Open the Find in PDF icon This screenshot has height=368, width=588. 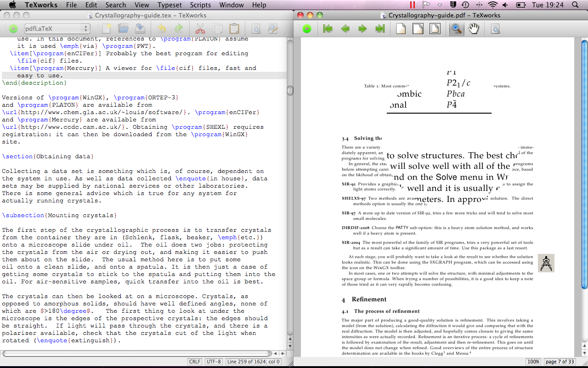pos(495,29)
